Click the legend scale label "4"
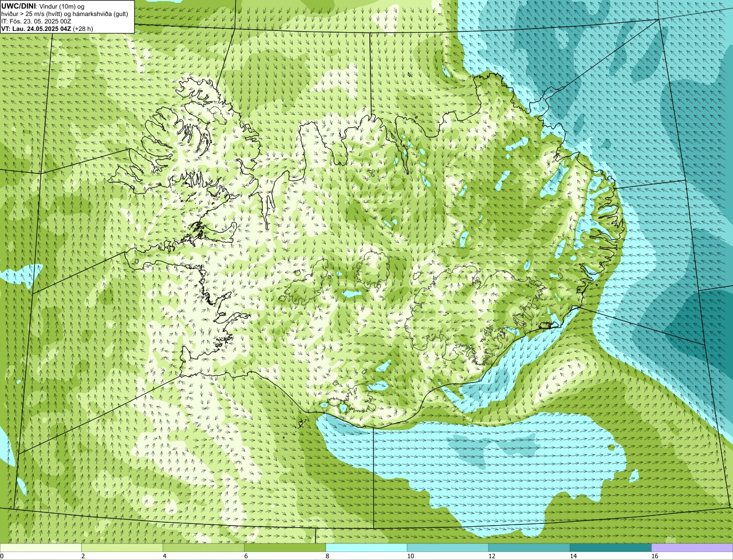Screen dimensions: 733x560 (x=164, y=556)
